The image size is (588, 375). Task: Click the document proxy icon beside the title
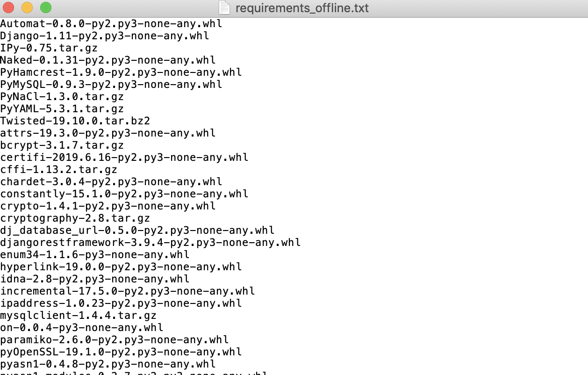225,8
